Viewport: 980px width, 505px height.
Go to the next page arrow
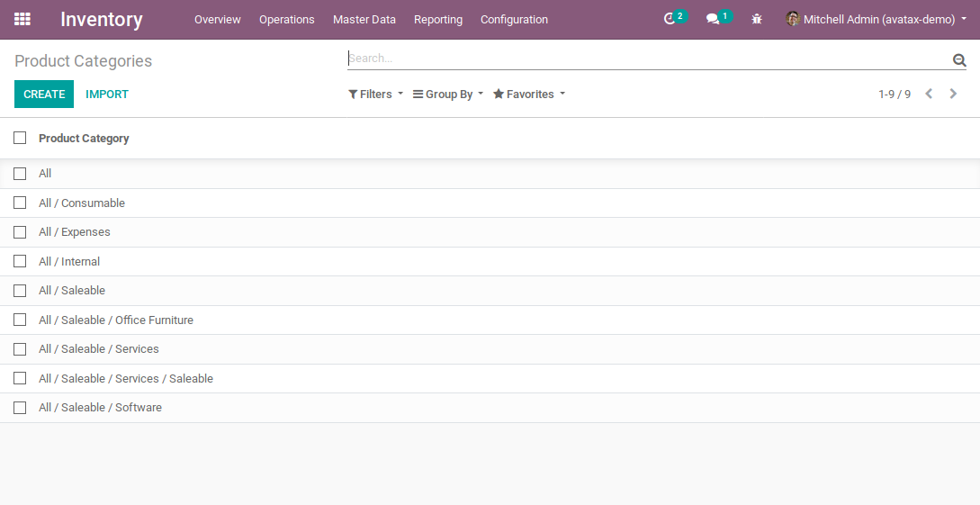pyautogui.click(x=953, y=94)
